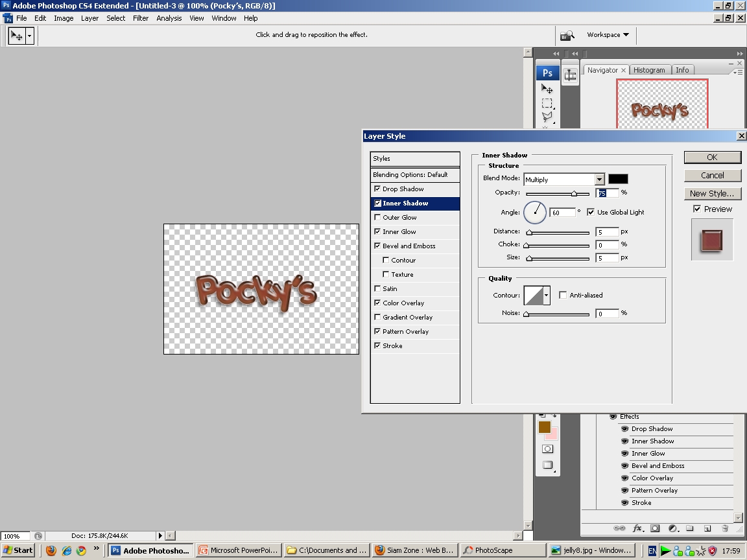The image size is (747, 560).
Task: Click the Photoshop document icon in menu bar
Action: [8, 19]
